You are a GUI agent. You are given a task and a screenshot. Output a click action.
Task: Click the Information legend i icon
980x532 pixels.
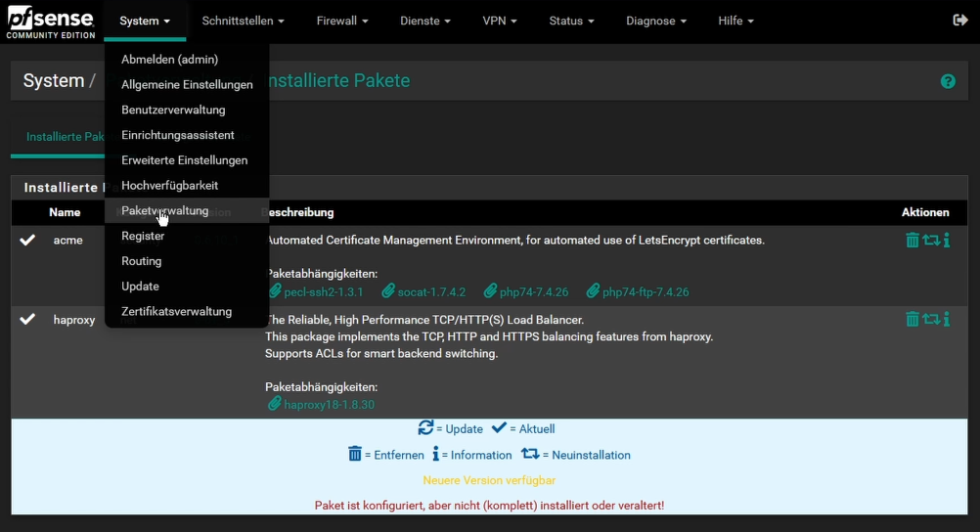pyautogui.click(x=435, y=454)
